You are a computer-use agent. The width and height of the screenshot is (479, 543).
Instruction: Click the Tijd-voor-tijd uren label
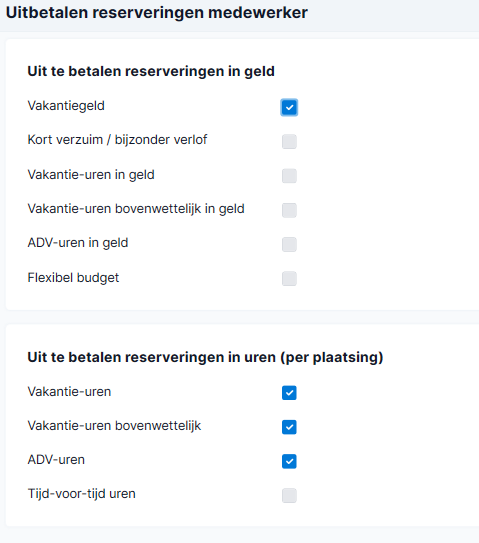(x=81, y=494)
